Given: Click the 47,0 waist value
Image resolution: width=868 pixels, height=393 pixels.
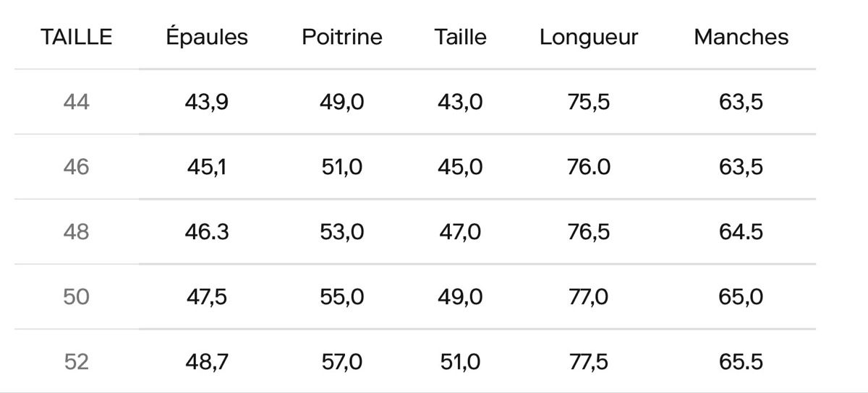Looking at the screenshot, I should tap(460, 233).
